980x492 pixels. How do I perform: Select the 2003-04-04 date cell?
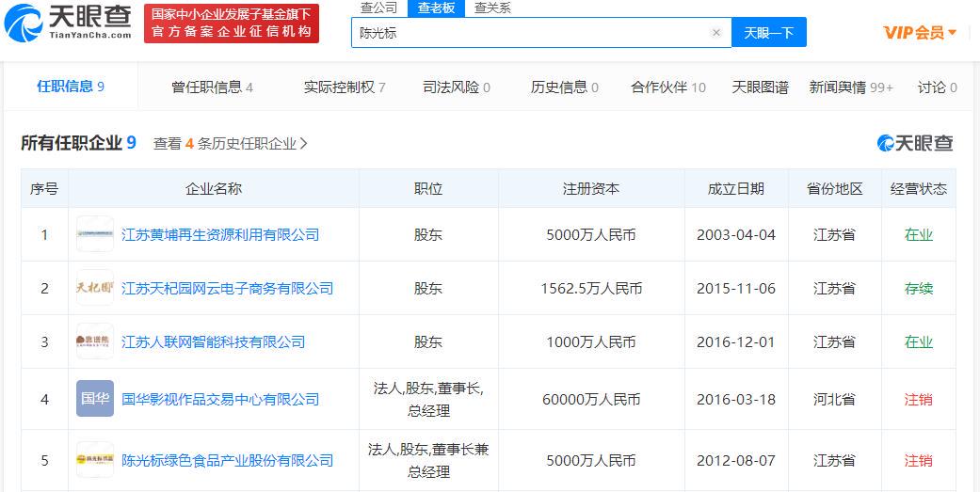coord(736,235)
